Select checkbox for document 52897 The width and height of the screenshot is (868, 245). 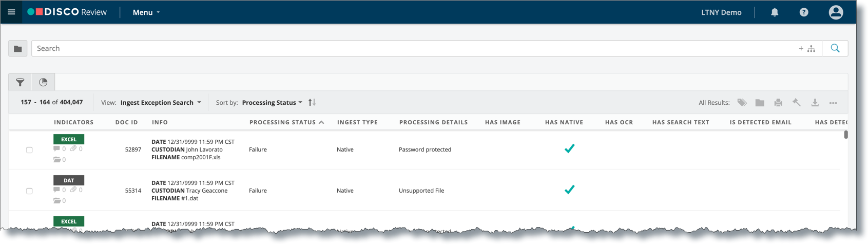pos(29,150)
